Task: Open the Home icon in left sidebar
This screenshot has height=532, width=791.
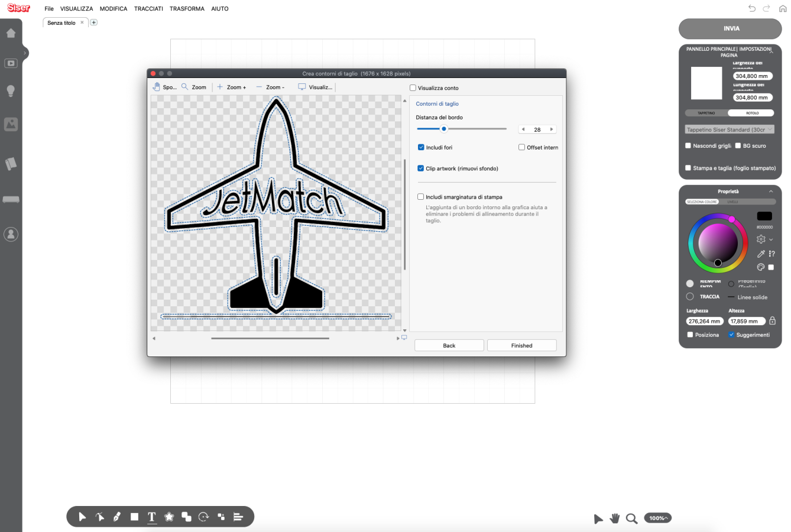Action: [x=11, y=33]
